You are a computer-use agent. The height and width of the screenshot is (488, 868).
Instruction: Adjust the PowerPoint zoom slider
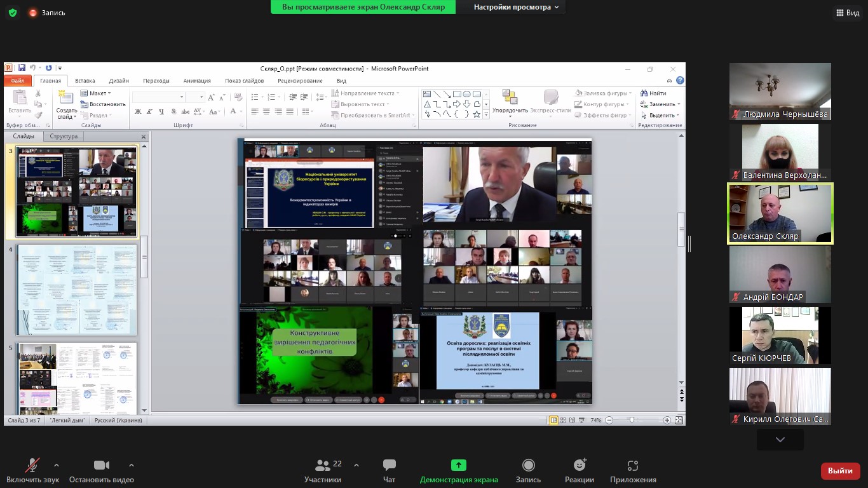tap(631, 420)
